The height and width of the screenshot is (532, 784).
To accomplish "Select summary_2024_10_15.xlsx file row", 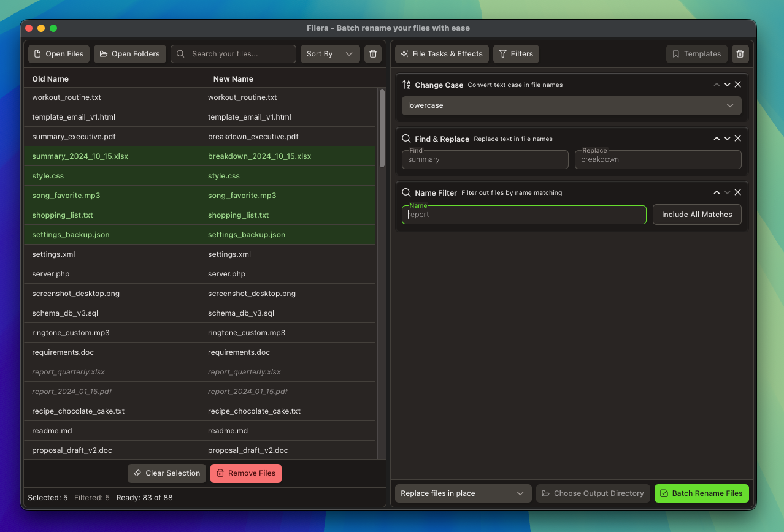I will pos(200,156).
